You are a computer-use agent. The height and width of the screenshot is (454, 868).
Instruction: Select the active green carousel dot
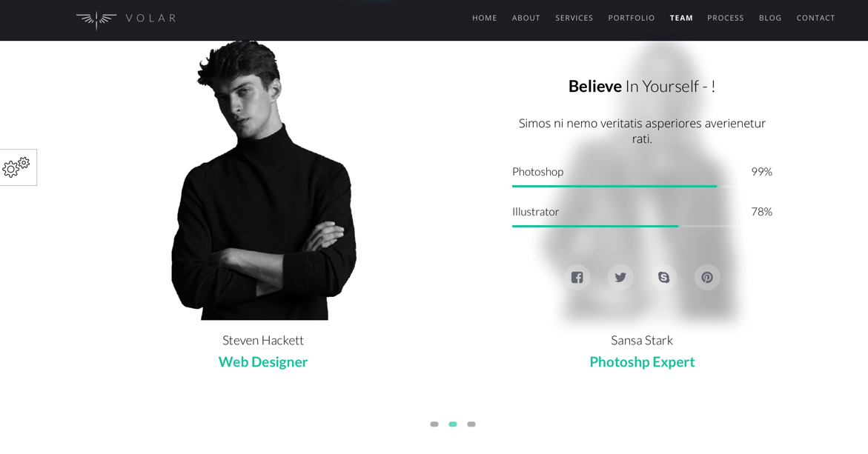(453, 424)
